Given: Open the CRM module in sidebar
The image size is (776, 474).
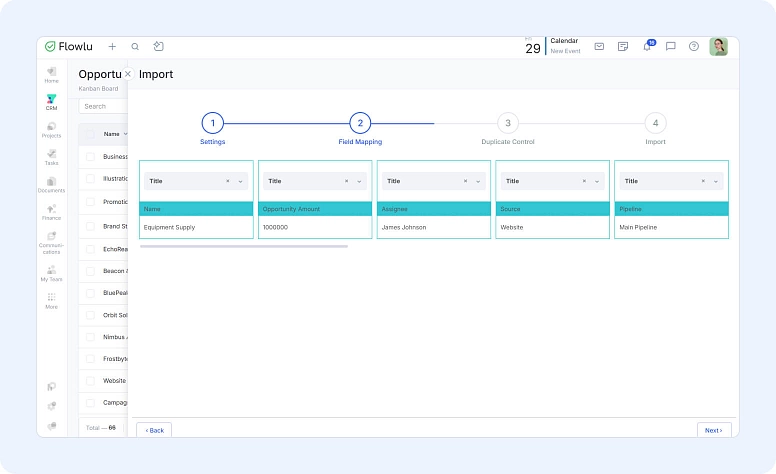Looking at the screenshot, I should [x=51, y=101].
